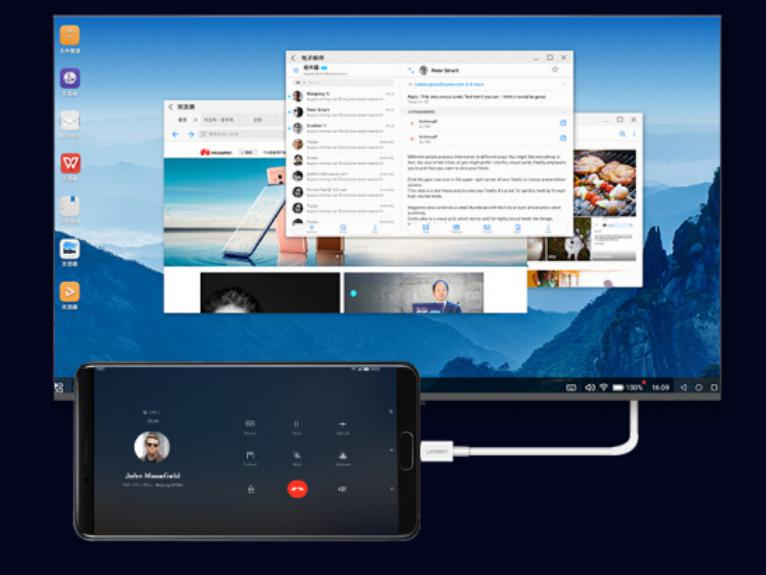Click the Wi-Fi icon in system tray
Viewport: 766px width, 575px height.
pyautogui.click(x=604, y=387)
